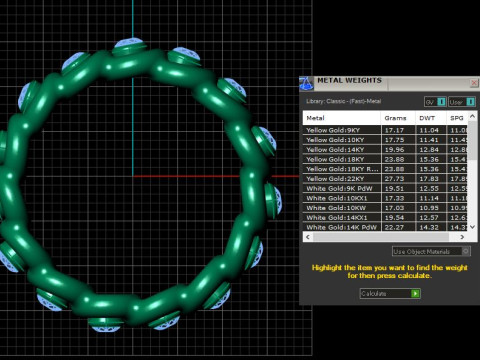Click the 12.84 DWT value
Image resolution: width=480 pixels, height=360 pixels.
coord(429,149)
